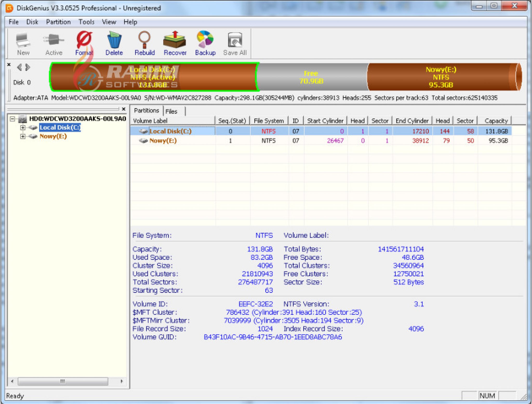Viewport: 532px width, 404px height.
Task: Expand the Local Disk(C:) tree node
Action: (x=23, y=127)
